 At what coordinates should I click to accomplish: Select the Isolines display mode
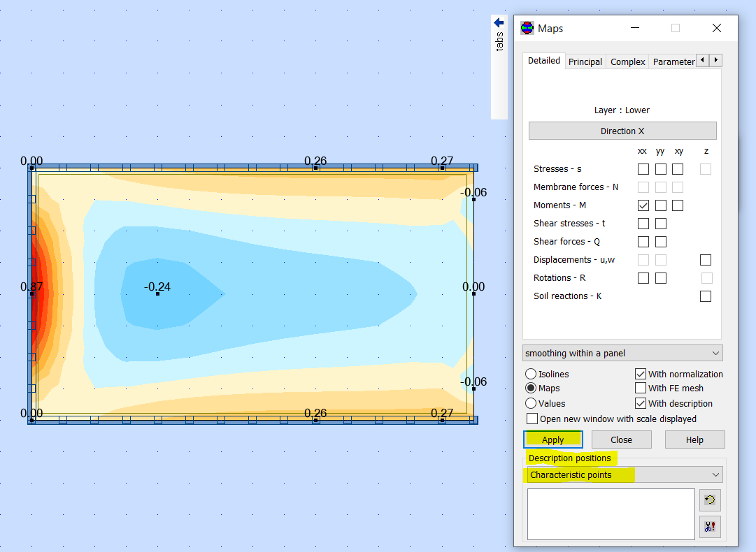pyautogui.click(x=529, y=374)
